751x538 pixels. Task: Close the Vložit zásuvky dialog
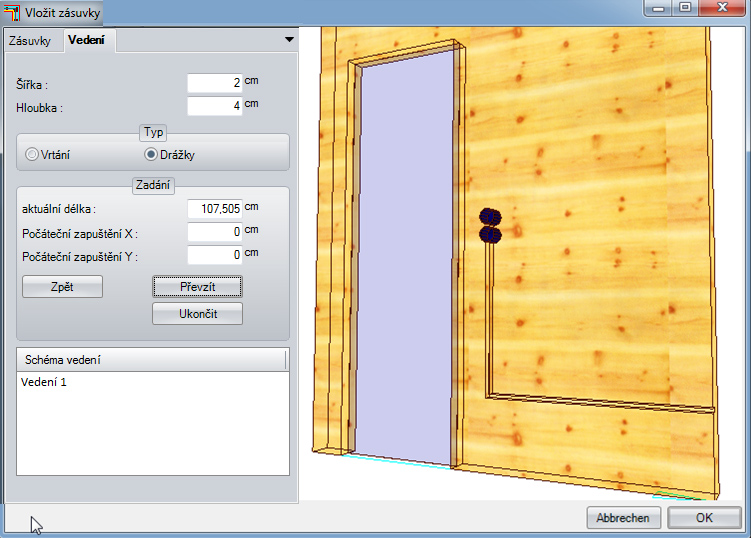point(722,8)
